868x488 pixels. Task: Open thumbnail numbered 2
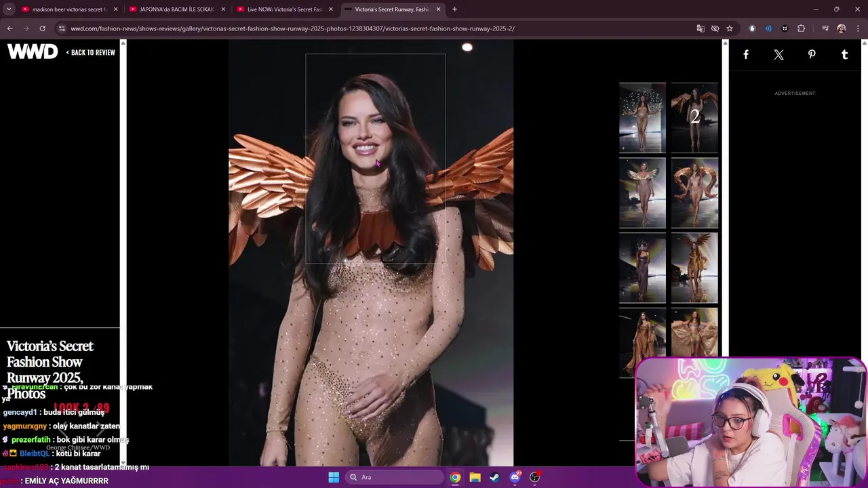[x=694, y=118]
